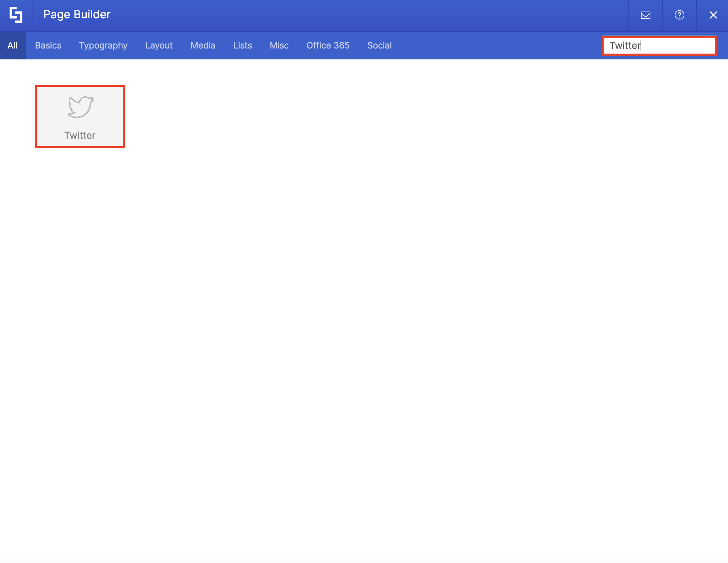The image size is (728, 563).
Task: Select the Misc category
Action: pyautogui.click(x=279, y=45)
